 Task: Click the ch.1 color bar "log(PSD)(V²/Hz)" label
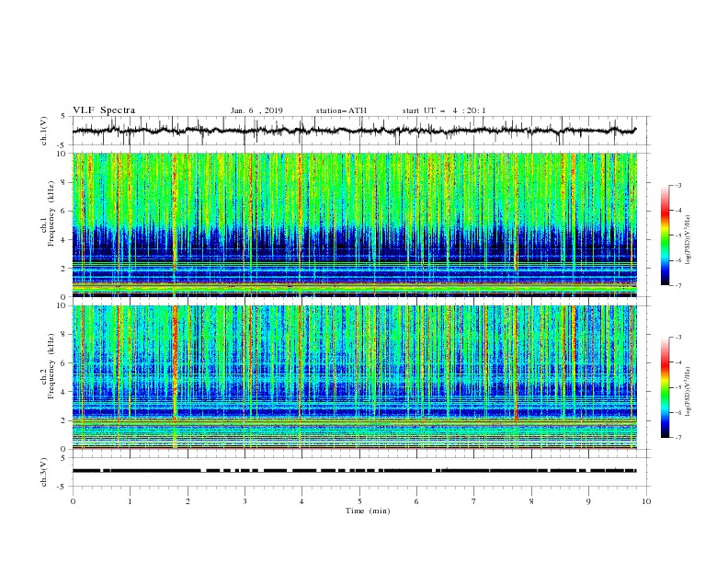[x=688, y=240]
